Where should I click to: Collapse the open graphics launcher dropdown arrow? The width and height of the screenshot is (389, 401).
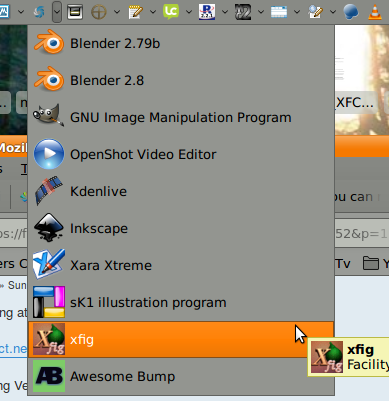pos(57,12)
